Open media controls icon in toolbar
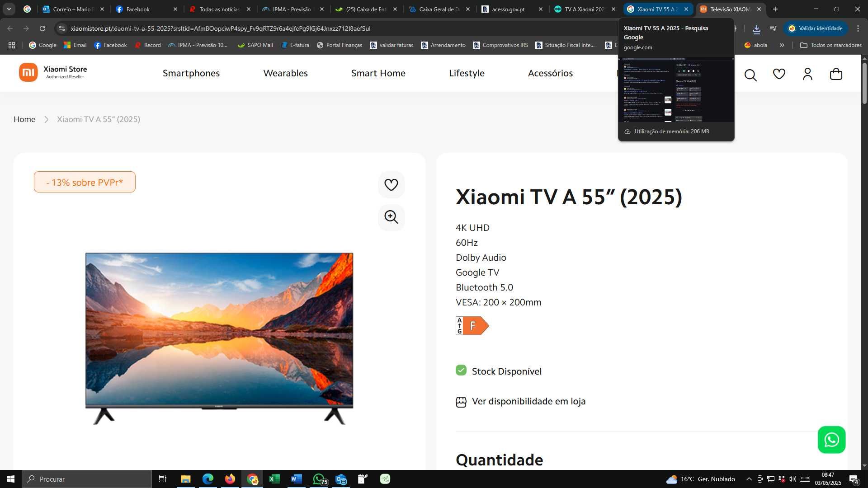This screenshot has width=868, height=488. coord(773,28)
